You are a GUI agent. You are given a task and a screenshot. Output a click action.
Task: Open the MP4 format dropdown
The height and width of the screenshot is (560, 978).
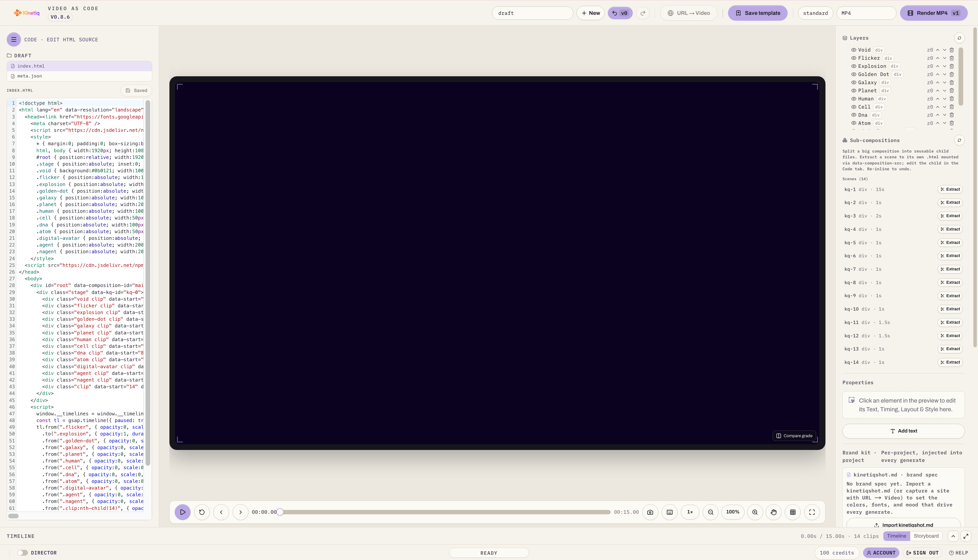coord(866,13)
